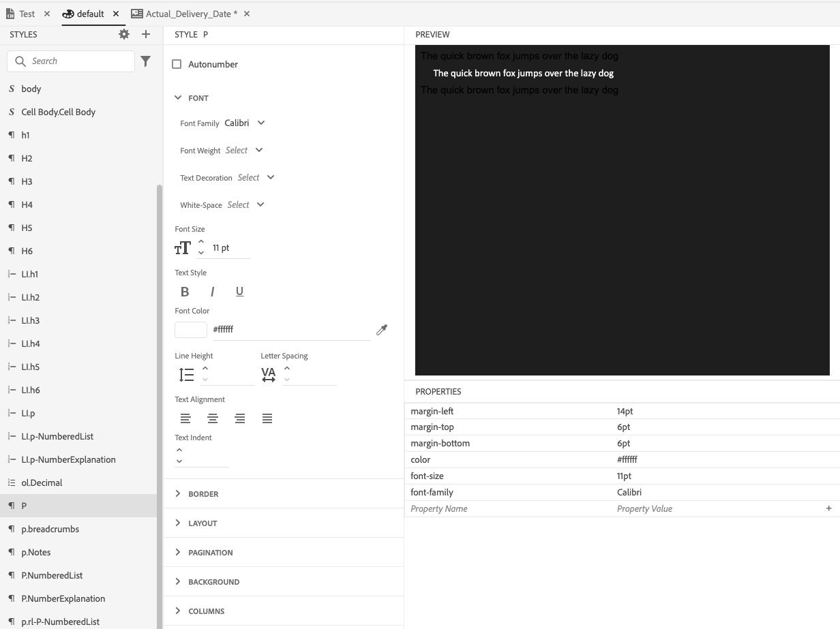Image resolution: width=840 pixels, height=629 pixels.
Task: Open the Styles panel settings gear
Action: click(124, 33)
